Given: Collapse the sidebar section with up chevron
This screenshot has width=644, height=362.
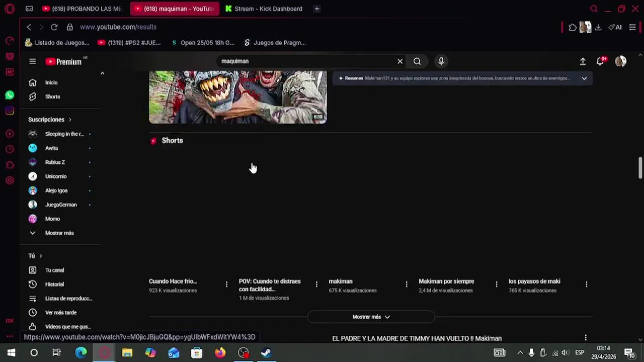Looking at the screenshot, I should (x=102, y=73).
